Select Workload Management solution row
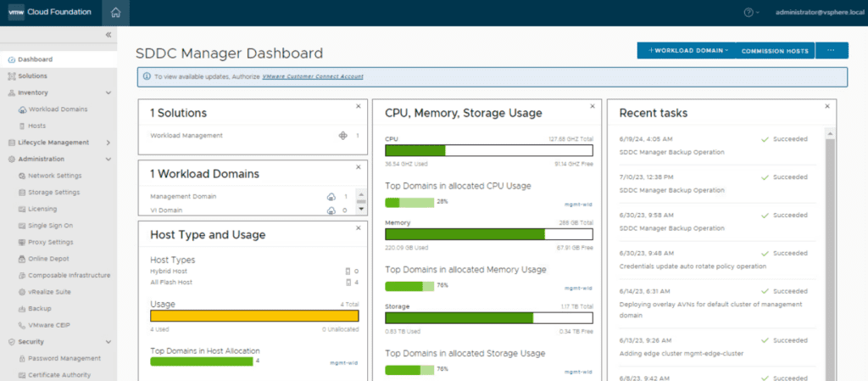The image size is (868, 381). [x=254, y=135]
